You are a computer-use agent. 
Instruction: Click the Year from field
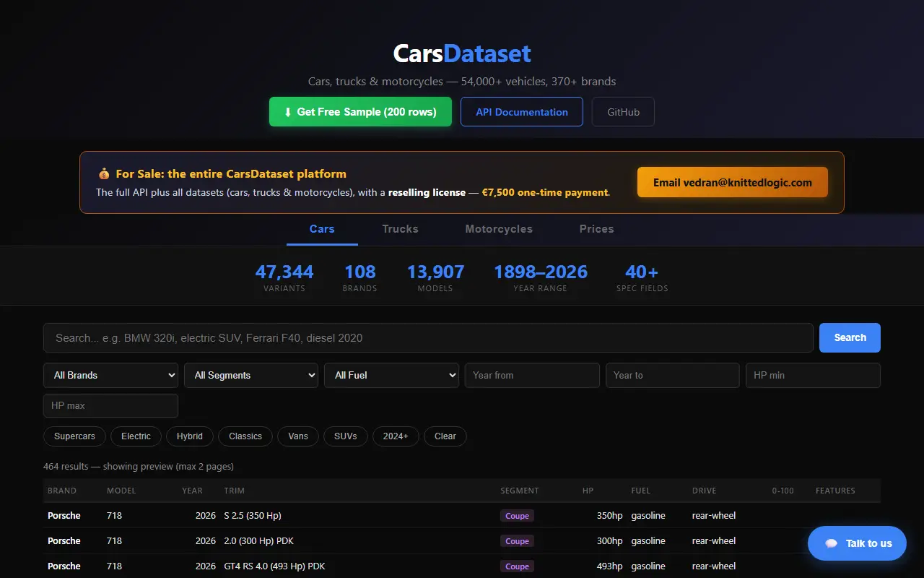click(532, 375)
